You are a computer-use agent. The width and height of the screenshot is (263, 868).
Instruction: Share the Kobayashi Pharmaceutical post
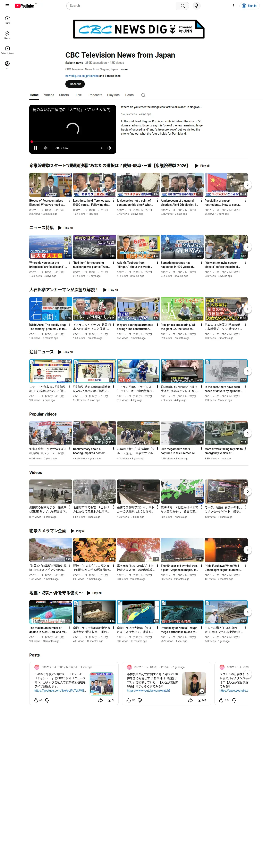tap(190, 700)
